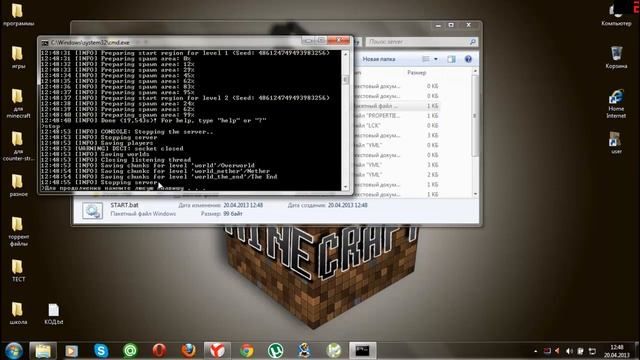This screenshot has height=360, width=640.
Task: Click Explorer scrollbar up arrow
Action: (x=475, y=71)
